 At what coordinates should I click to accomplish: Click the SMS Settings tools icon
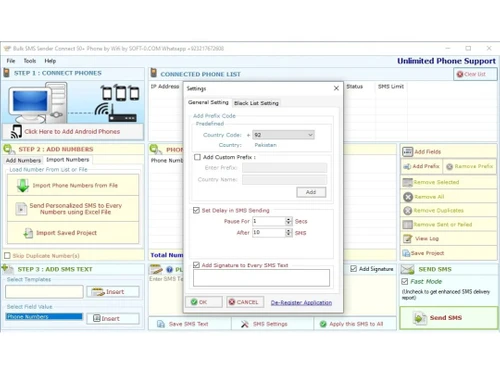coord(245,324)
